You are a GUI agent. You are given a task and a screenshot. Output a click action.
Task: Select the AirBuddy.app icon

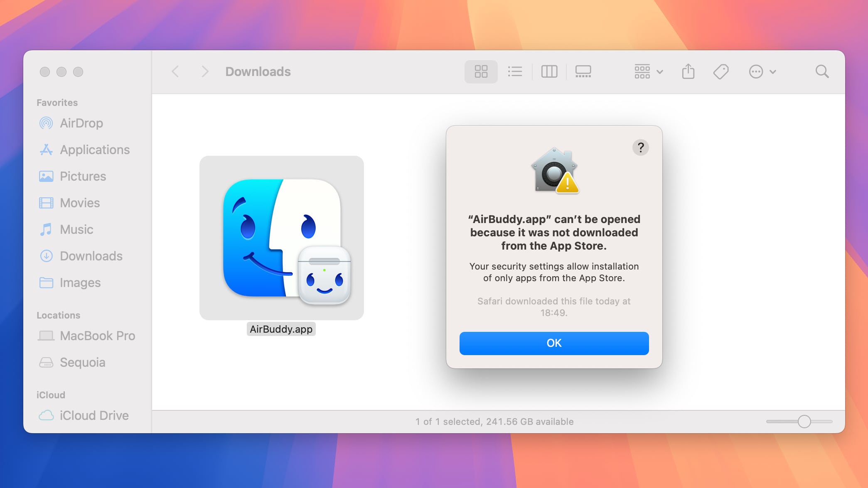tap(281, 238)
